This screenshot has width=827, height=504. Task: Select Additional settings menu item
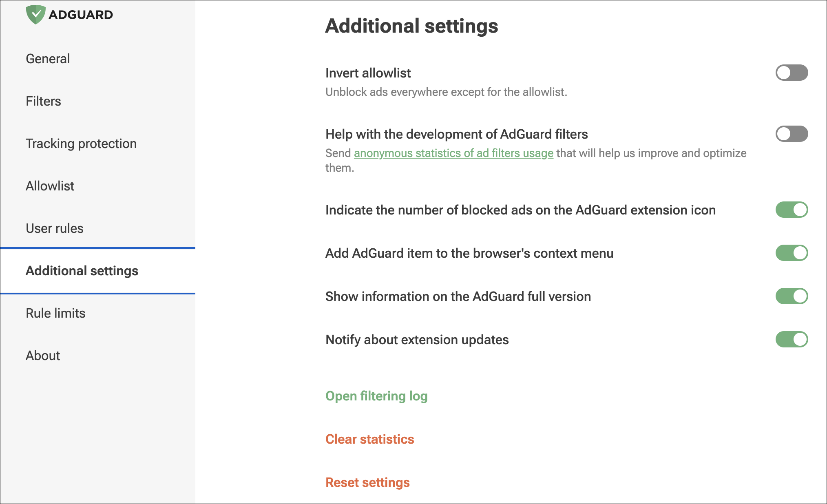point(82,271)
